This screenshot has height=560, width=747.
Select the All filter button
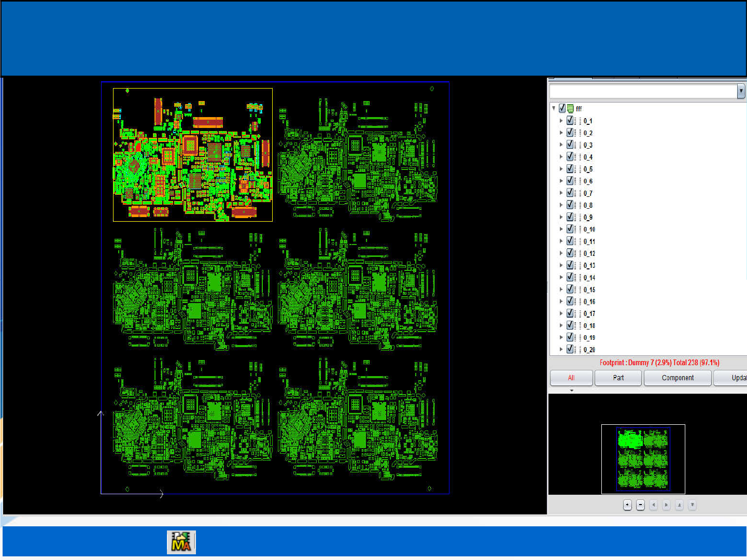tap(571, 378)
